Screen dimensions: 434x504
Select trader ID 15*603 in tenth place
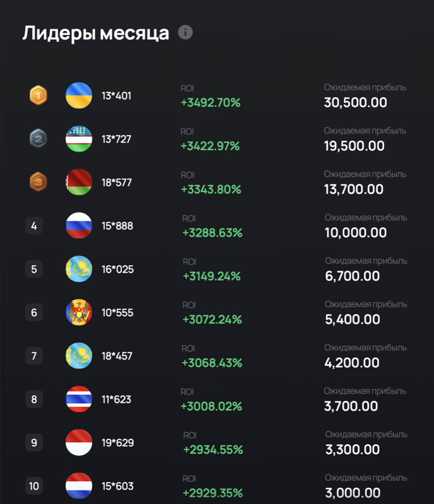[117, 486]
